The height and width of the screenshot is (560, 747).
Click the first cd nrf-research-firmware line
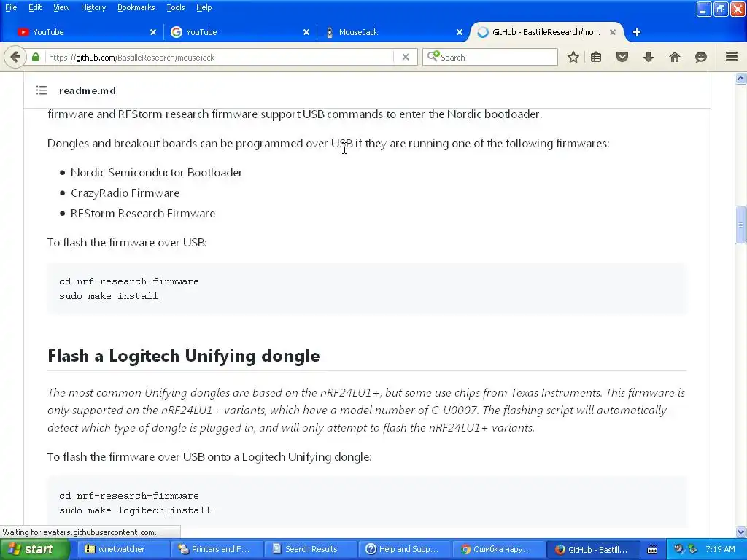(128, 281)
